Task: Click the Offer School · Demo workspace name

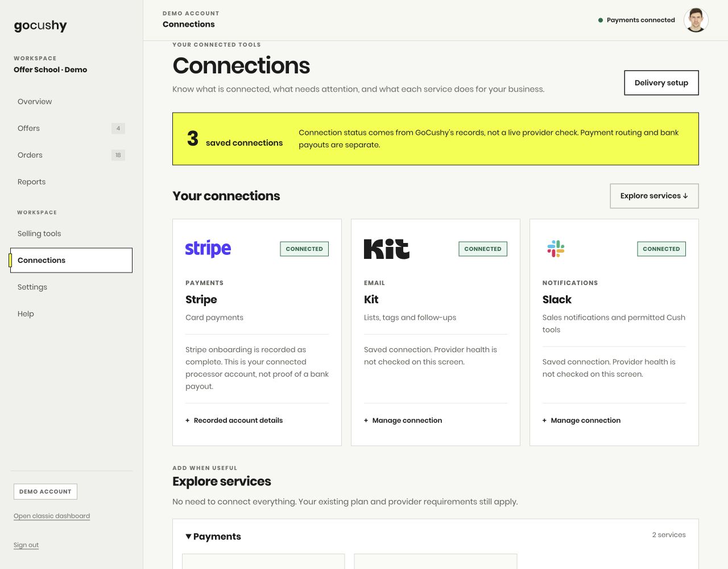Action: coord(51,69)
